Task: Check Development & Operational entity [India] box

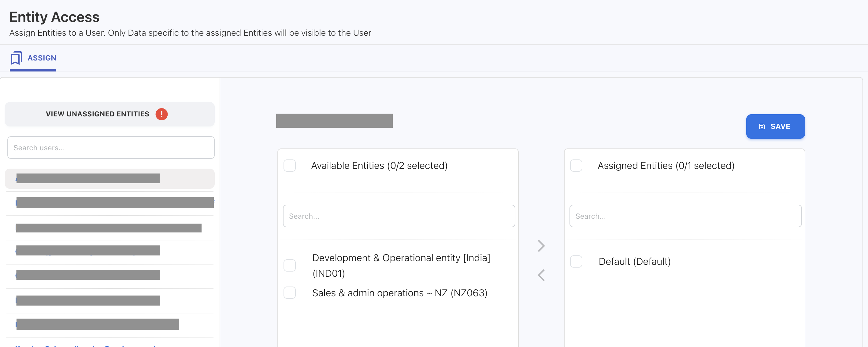Action: [289, 265]
